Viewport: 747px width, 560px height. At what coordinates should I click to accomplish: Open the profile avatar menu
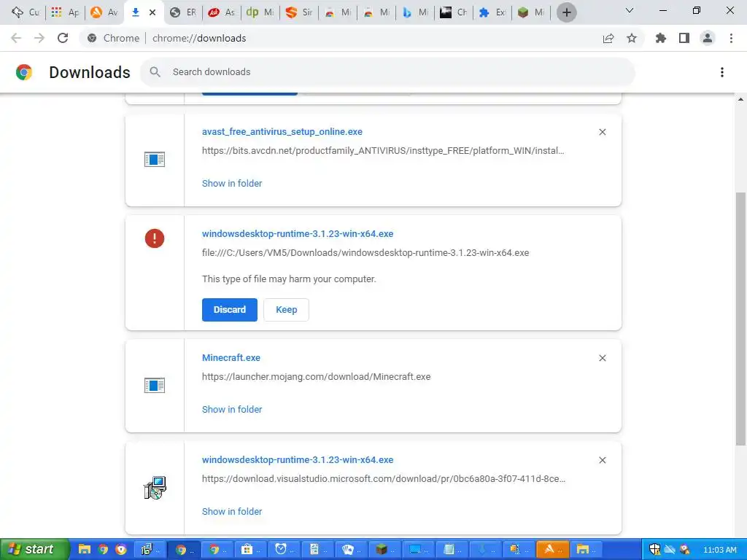point(708,38)
